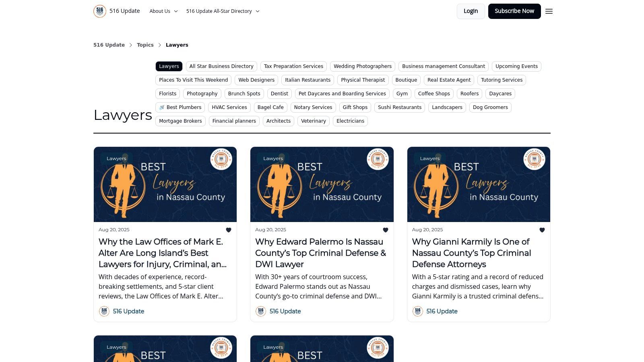Click 516 Update author link under Gianni Karmily article
The height and width of the screenshot is (362, 644).
click(x=442, y=311)
